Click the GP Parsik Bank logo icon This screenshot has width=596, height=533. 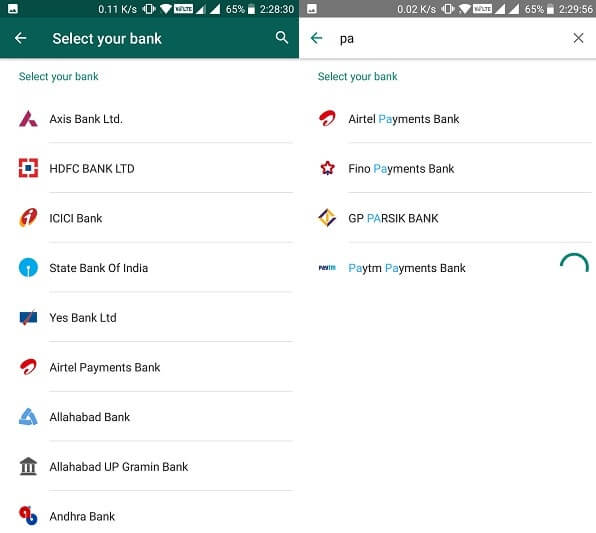(327, 218)
